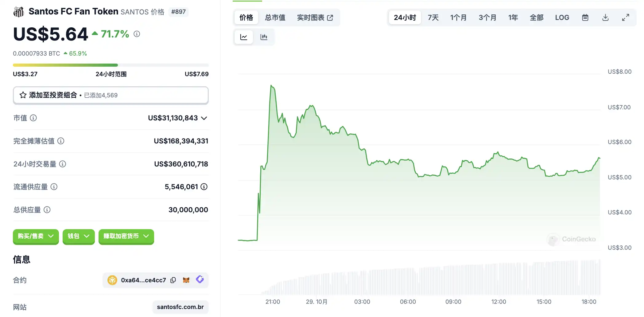Toggle LOG scale on the chart

pos(562,18)
